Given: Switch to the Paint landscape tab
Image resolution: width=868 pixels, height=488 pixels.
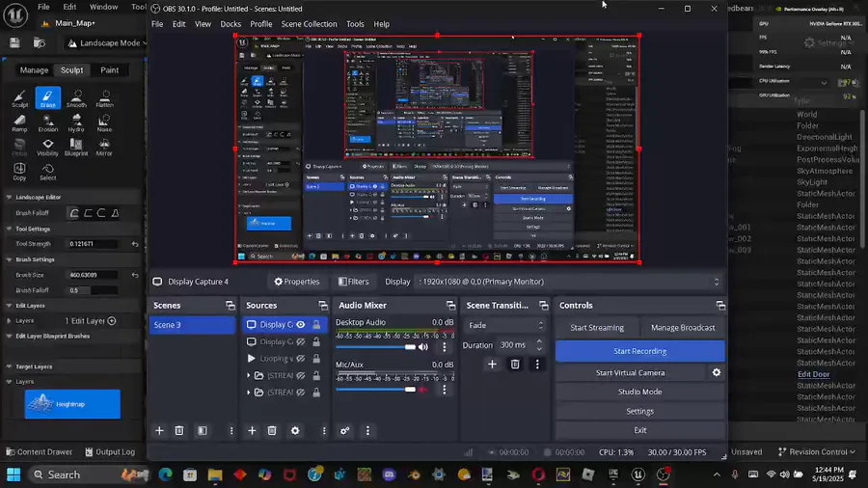Looking at the screenshot, I should [109, 69].
